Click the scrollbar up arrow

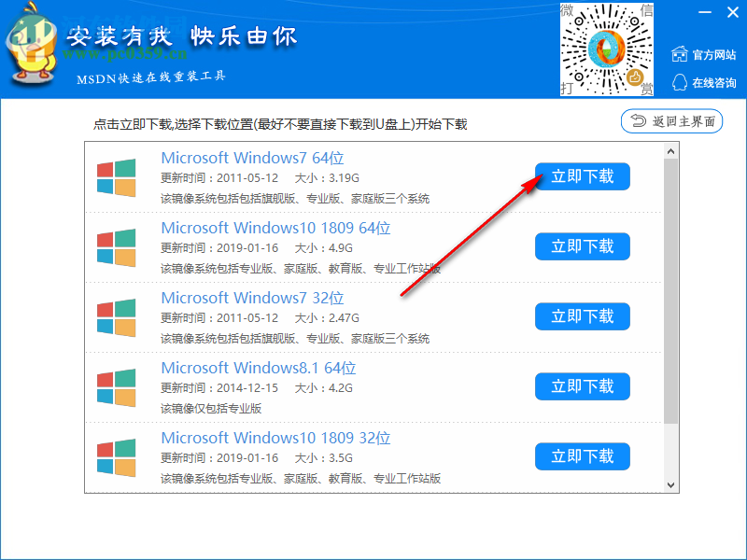(x=670, y=149)
